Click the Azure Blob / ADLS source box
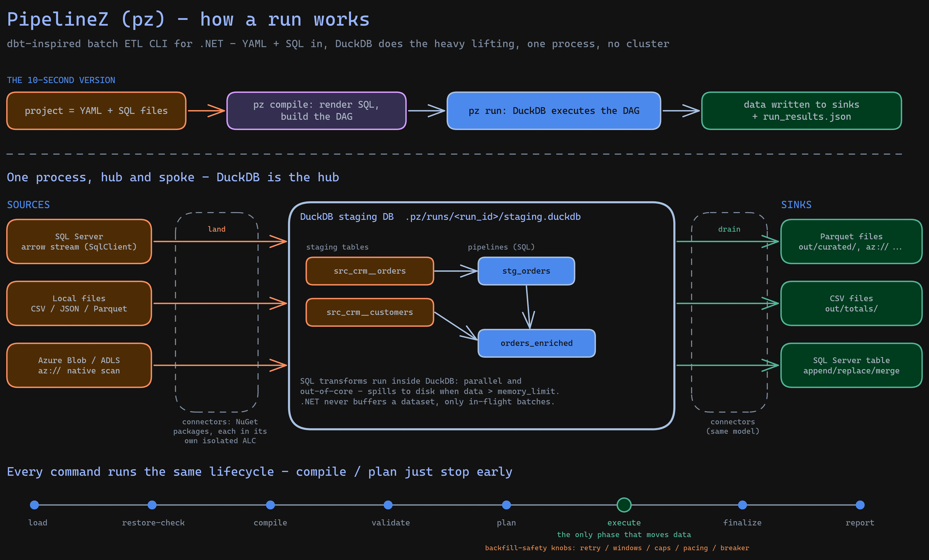Screen dimensions: 929x560 pyautogui.click(x=79, y=365)
